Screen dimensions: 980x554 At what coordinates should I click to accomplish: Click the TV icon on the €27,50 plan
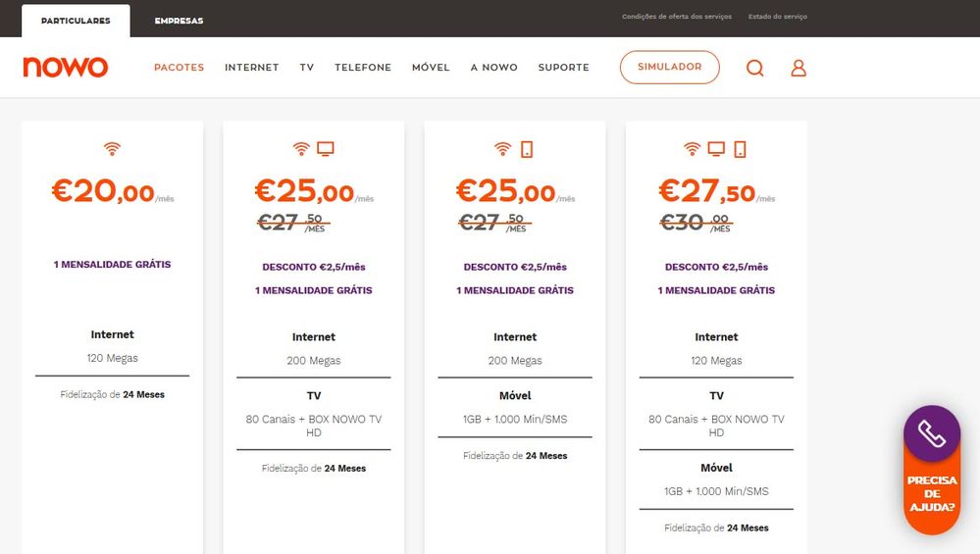(x=717, y=149)
